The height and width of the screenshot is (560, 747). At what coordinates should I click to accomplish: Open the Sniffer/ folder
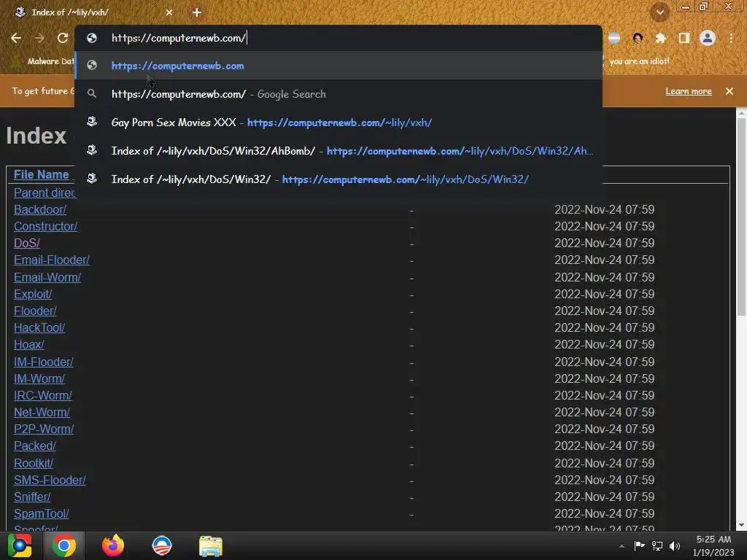click(32, 497)
